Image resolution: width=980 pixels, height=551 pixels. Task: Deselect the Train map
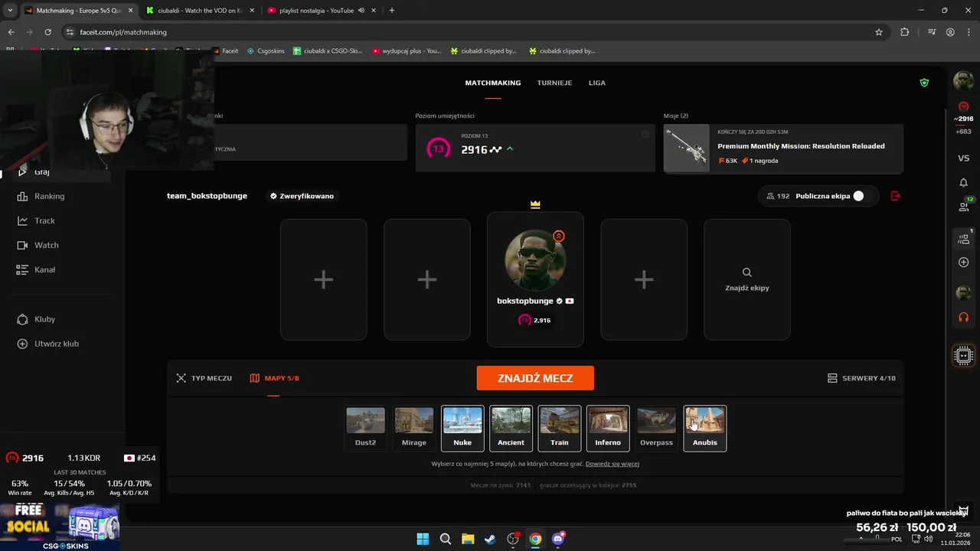coord(560,428)
